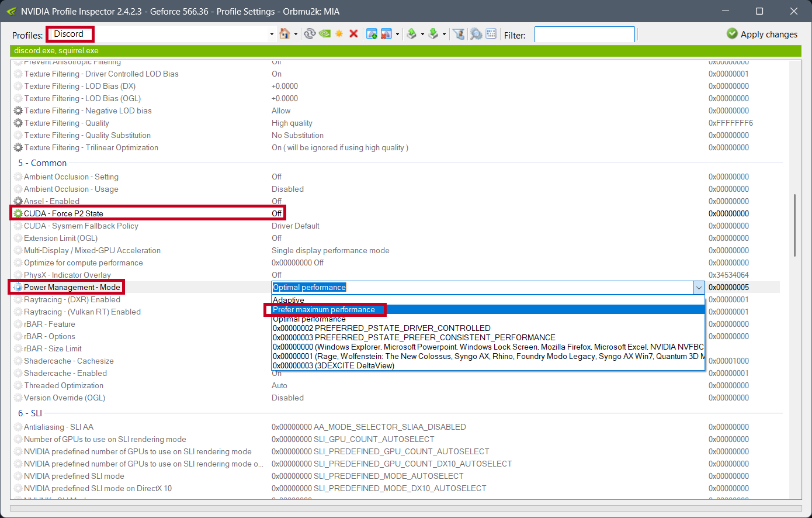Click the scan for modified profiles magnifier icon
The height and width of the screenshot is (518, 812).
pos(476,34)
